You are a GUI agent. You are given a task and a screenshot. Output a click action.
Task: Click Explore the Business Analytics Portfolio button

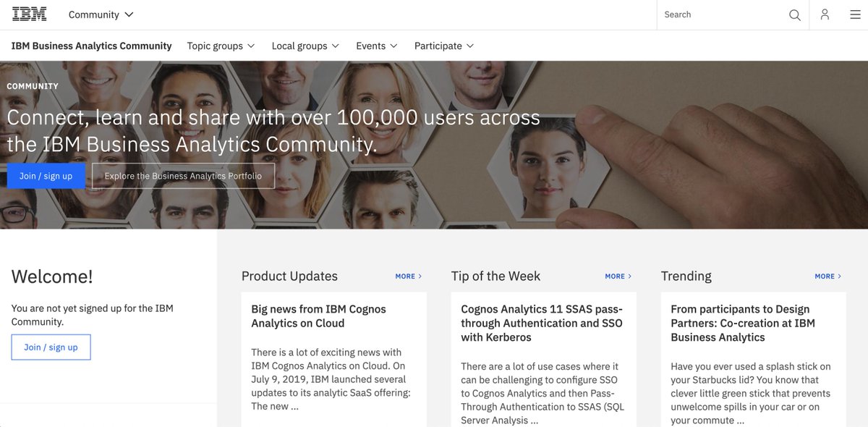point(184,176)
